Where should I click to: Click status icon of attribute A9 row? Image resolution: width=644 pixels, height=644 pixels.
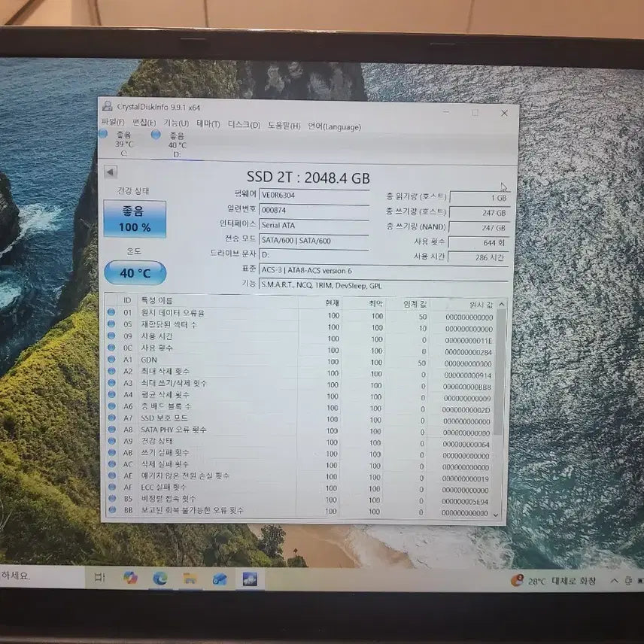(x=111, y=440)
